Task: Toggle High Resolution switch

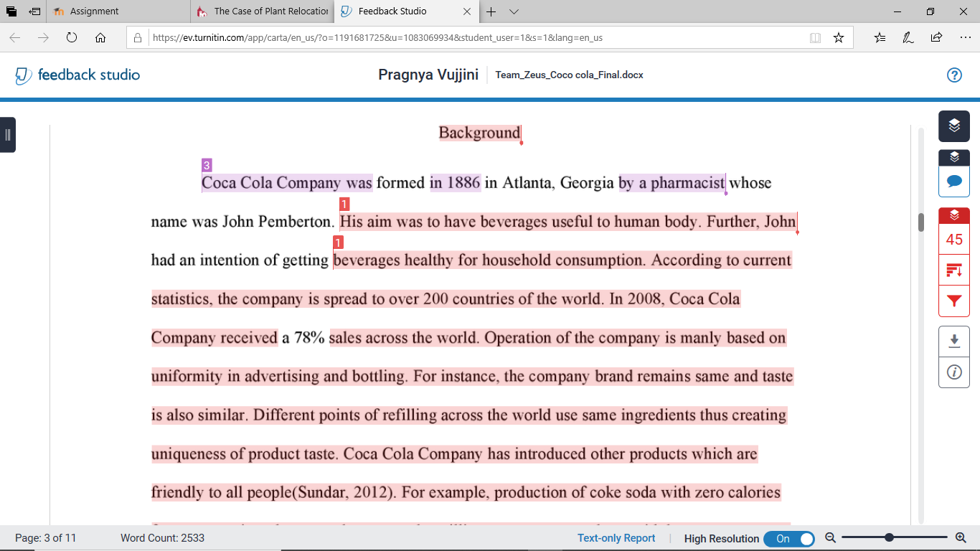Action: pos(788,539)
